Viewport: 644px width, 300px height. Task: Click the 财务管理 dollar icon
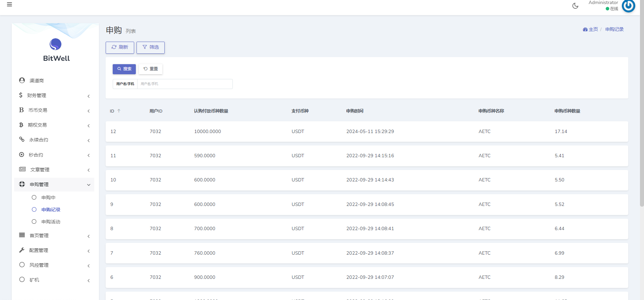point(21,95)
